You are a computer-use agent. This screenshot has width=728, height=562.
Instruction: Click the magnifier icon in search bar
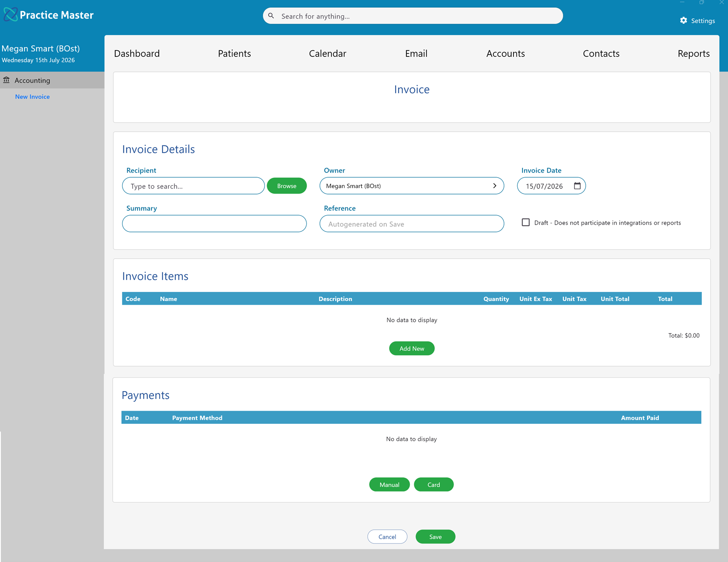pos(271,16)
